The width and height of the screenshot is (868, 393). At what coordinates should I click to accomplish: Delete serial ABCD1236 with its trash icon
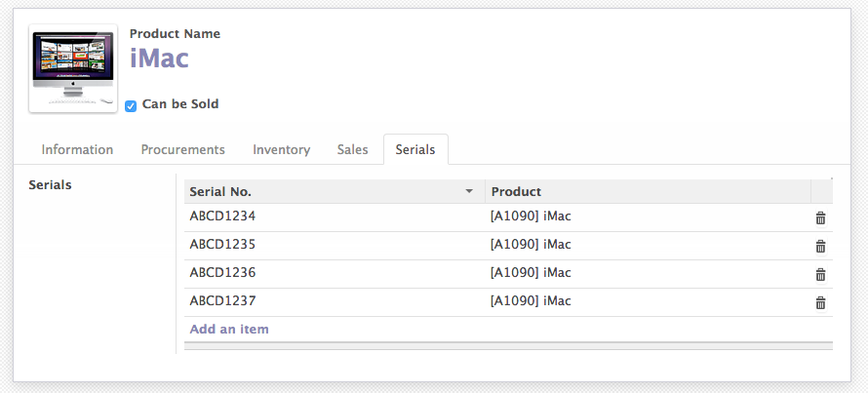pos(820,274)
